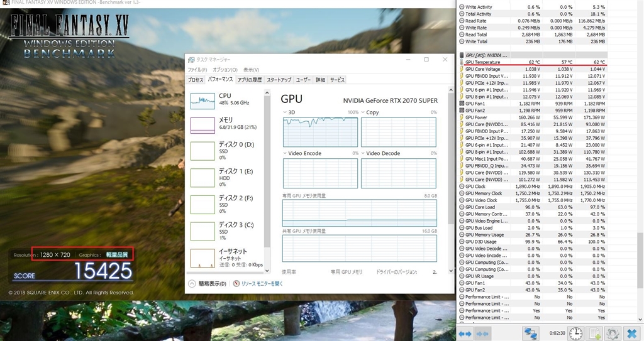Click the benchmark SCORE value 15425
This screenshot has height=341, width=644.
[103, 271]
